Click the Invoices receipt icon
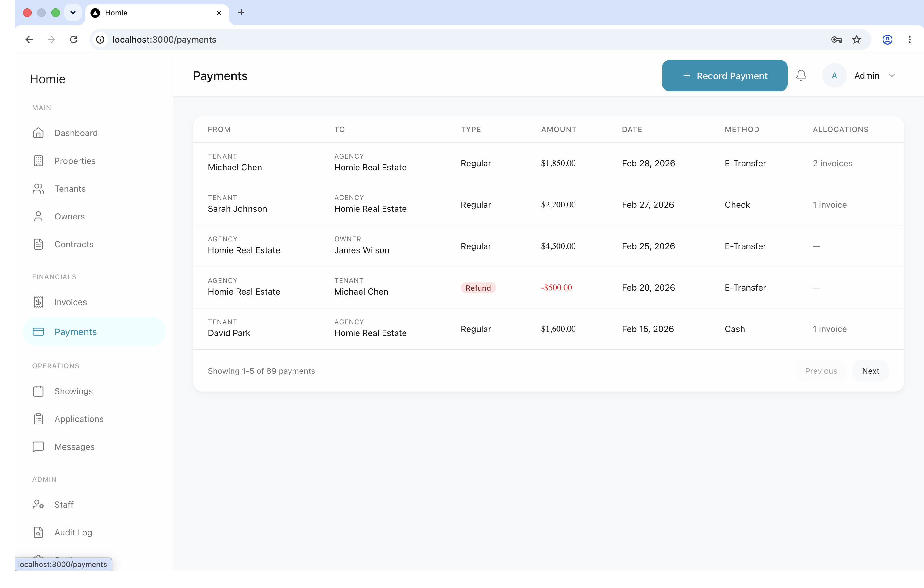This screenshot has height=588, width=924. click(x=38, y=302)
